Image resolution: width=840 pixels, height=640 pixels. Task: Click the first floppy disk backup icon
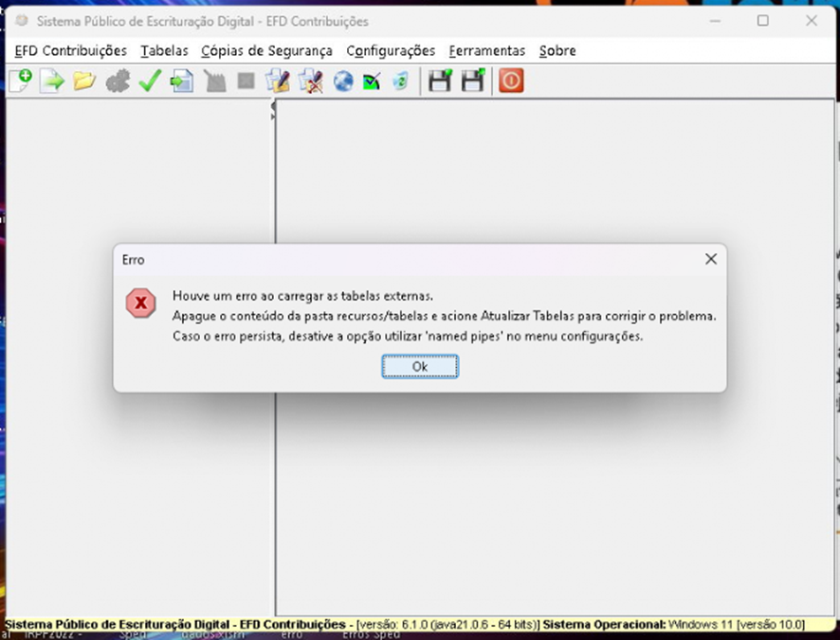click(439, 82)
